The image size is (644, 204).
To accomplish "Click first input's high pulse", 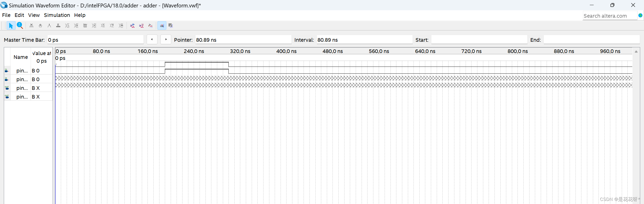I will (197, 64).
